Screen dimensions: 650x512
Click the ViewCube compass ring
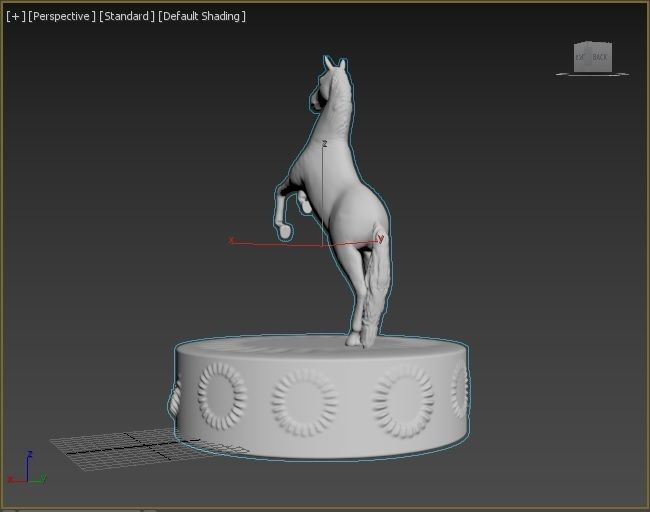click(592, 74)
